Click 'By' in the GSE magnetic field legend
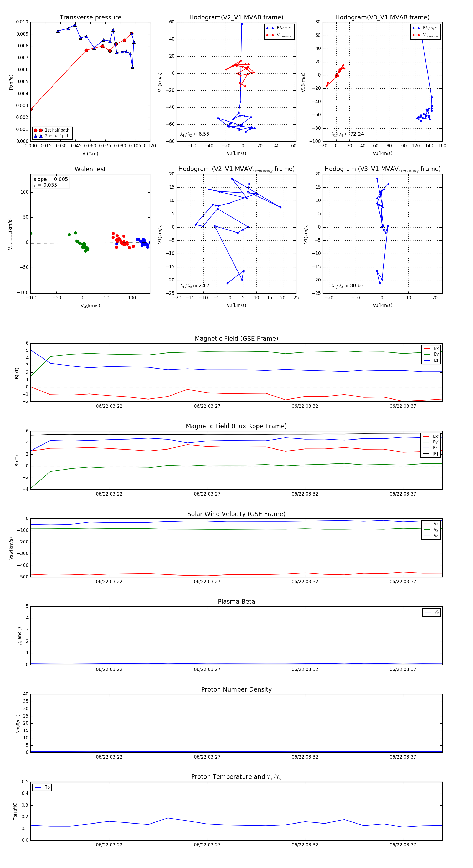473x868 pixels. (432, 355)
